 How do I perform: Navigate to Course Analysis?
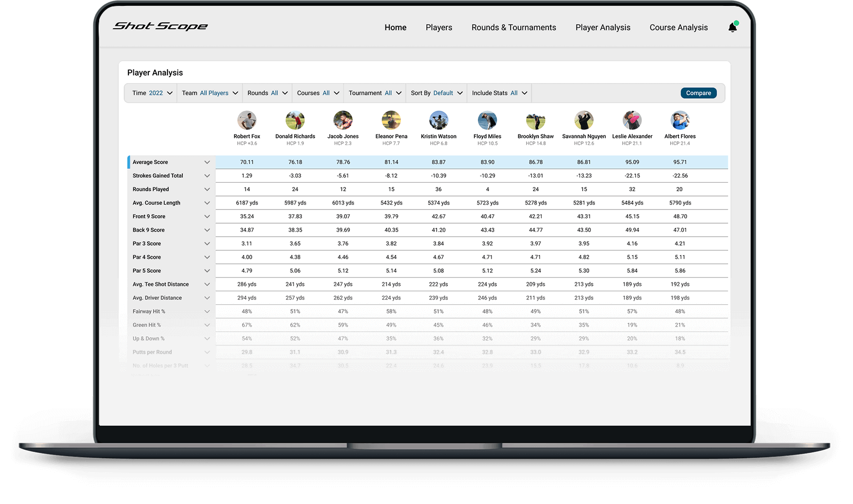tap(678, 28)
